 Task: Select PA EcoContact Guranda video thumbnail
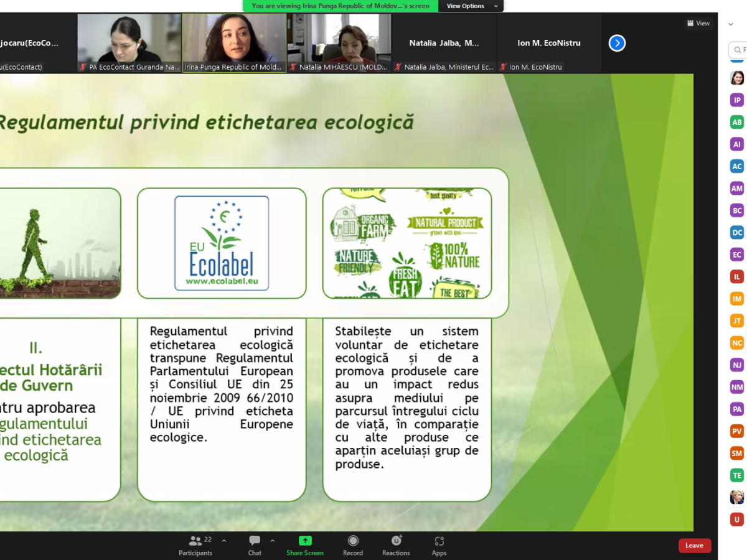129,44
